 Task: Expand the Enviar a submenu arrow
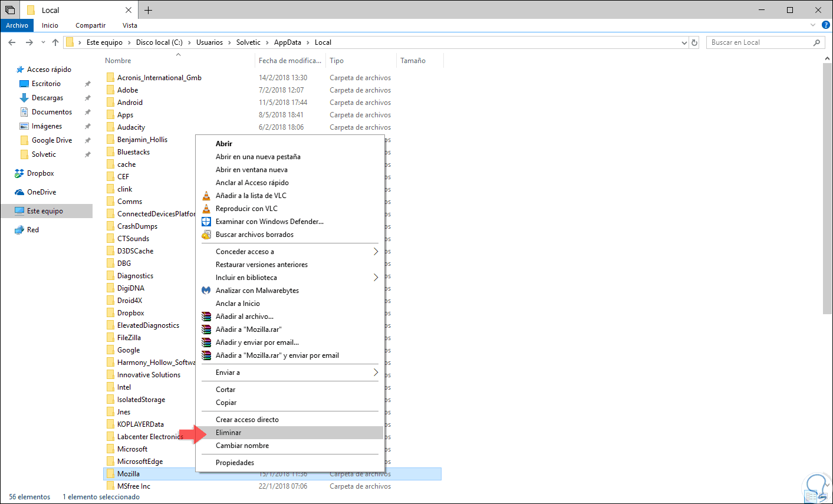tap(376, 373)
